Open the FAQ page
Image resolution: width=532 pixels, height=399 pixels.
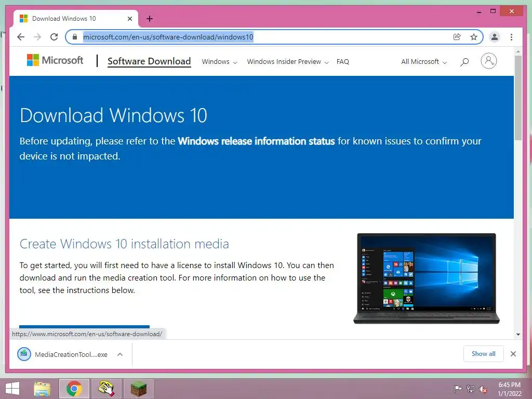343,62
